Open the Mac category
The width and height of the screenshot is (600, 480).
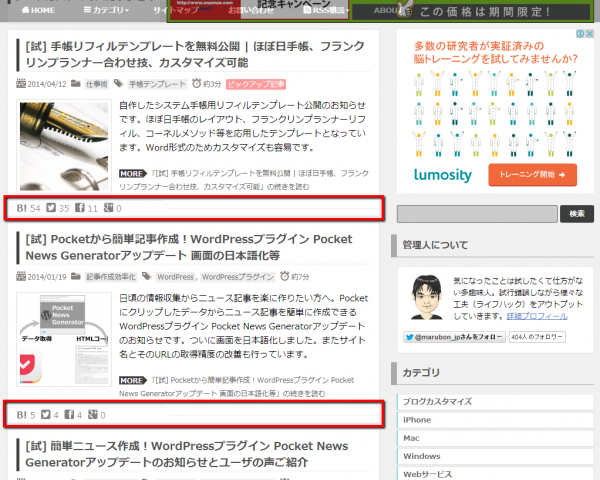(x=495, y=438)
